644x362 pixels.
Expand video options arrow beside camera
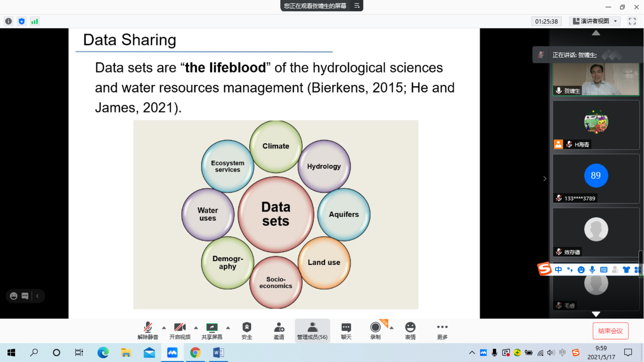[196, 328]
